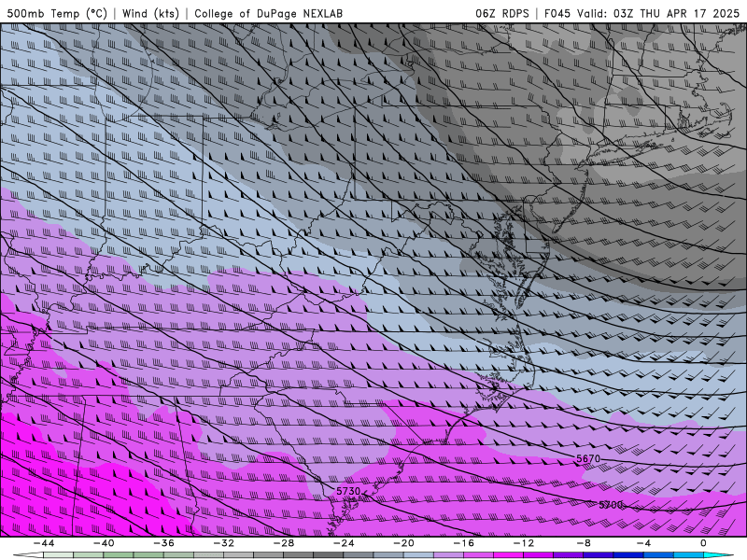747x560 pixels.
Task: Click the 5700 height contour label
Action: (611, 505)
